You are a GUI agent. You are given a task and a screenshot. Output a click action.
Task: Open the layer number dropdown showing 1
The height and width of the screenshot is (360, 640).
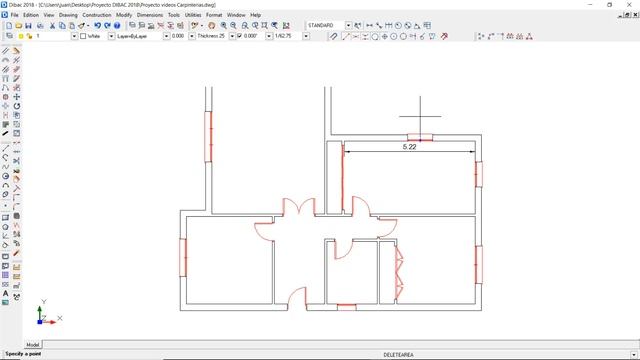[74, 36]
